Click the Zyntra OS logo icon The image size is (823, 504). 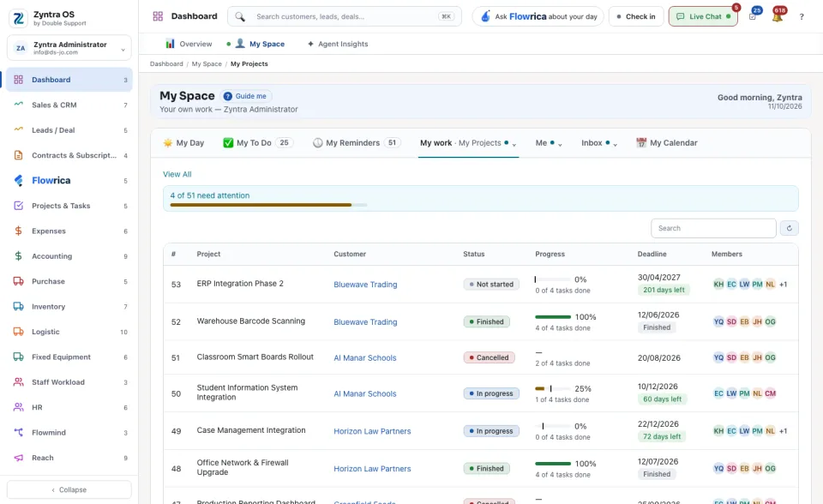[18, 18]
